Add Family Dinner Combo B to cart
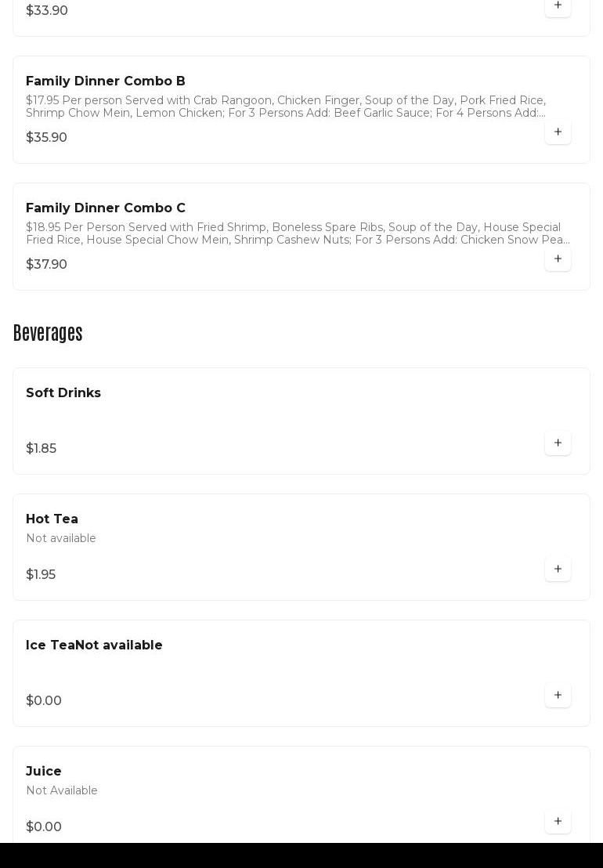 point(558,132)
